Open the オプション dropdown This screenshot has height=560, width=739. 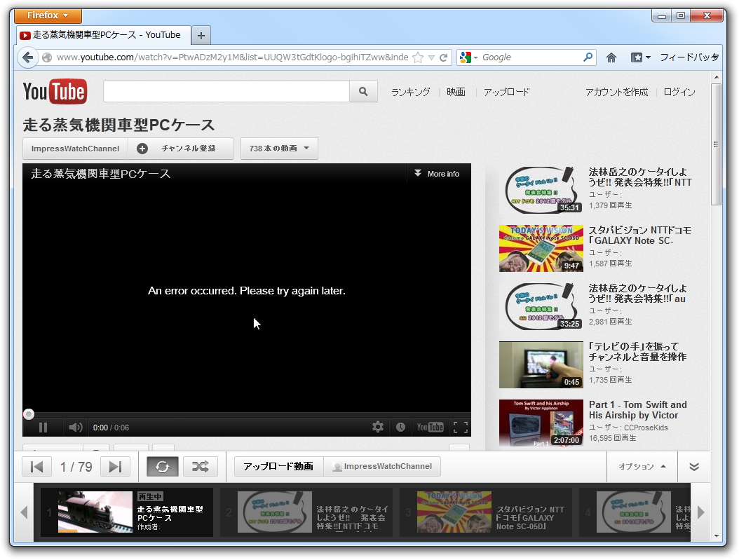[642, 466]
